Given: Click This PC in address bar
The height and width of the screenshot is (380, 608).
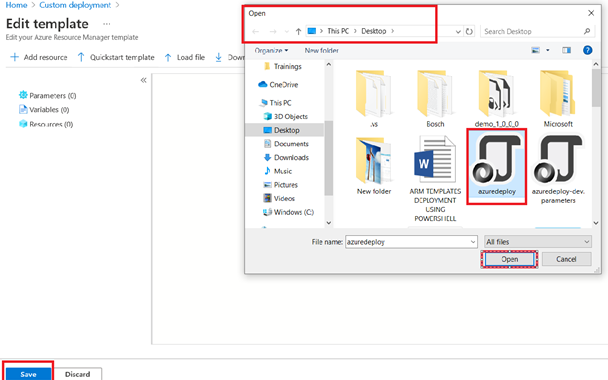Looking at the screenshot, I should 338,31.
